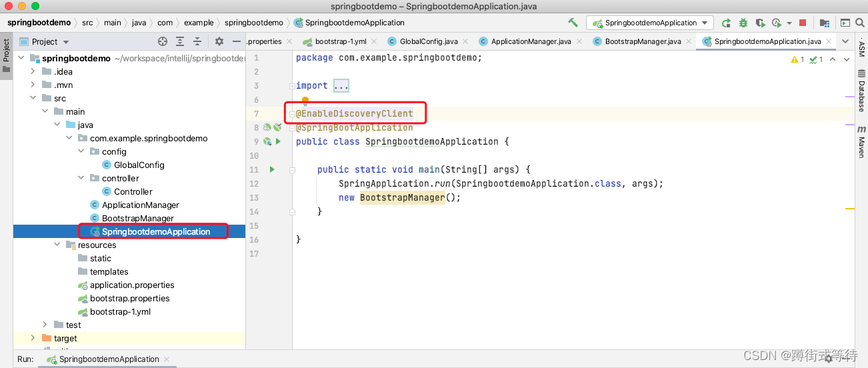Screen dimensions: 868x368
Task: Click Spring bean gutter icon line 8
Action: coord(267,127)
